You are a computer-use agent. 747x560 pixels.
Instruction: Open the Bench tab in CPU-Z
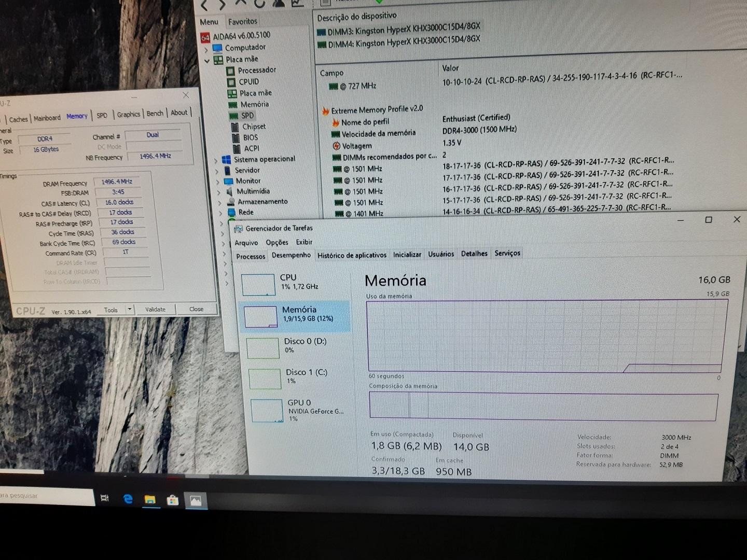(155, 114)
